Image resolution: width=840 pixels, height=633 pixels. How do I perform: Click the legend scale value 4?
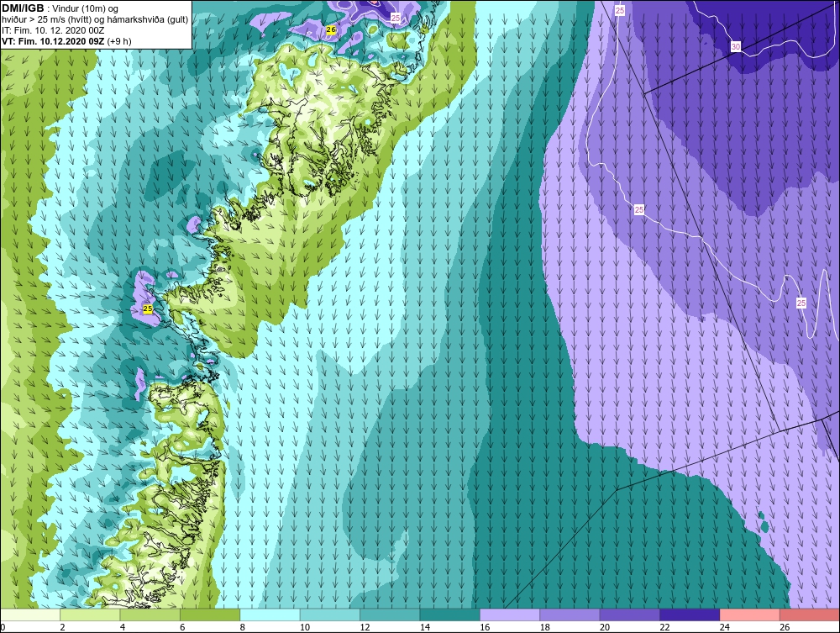coord(123,627)
